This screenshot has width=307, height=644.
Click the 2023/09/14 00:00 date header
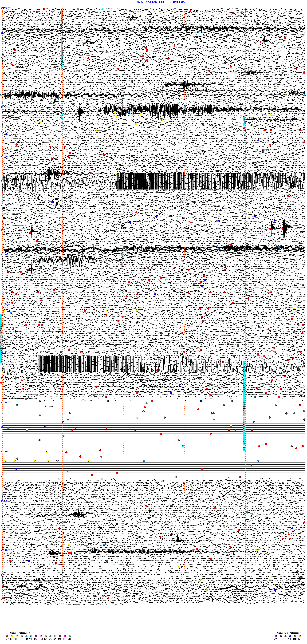(x=155, y=2)
